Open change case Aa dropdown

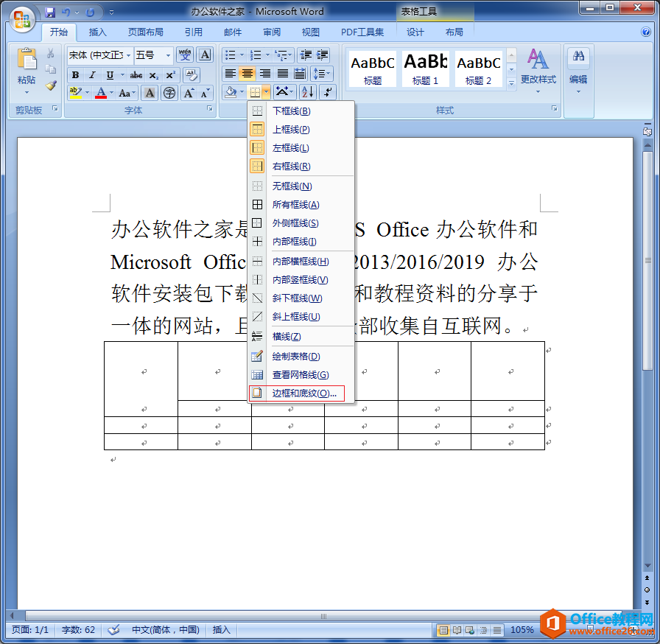click(x=127, y=93)
